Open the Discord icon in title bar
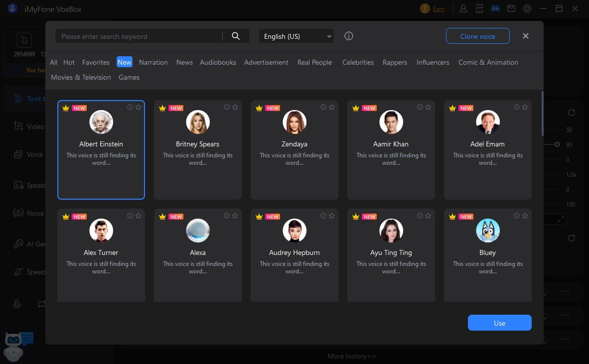589x364 pixels. pos(495,8)
